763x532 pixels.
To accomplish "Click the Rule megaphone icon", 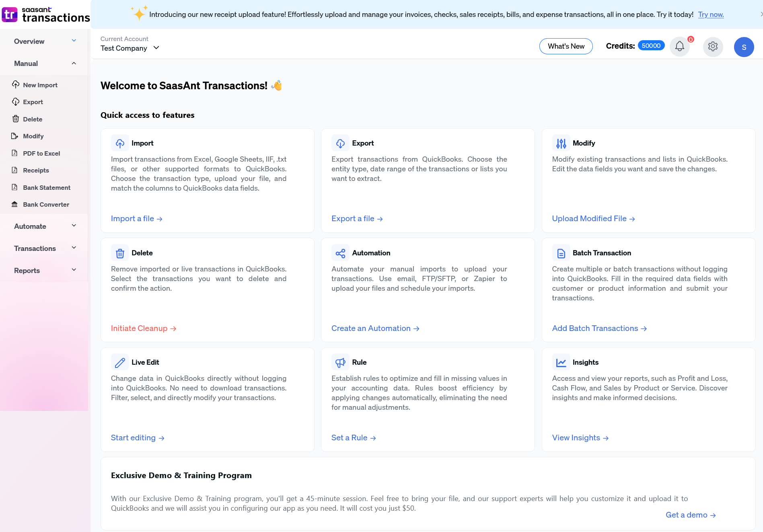I will (340, 362).
